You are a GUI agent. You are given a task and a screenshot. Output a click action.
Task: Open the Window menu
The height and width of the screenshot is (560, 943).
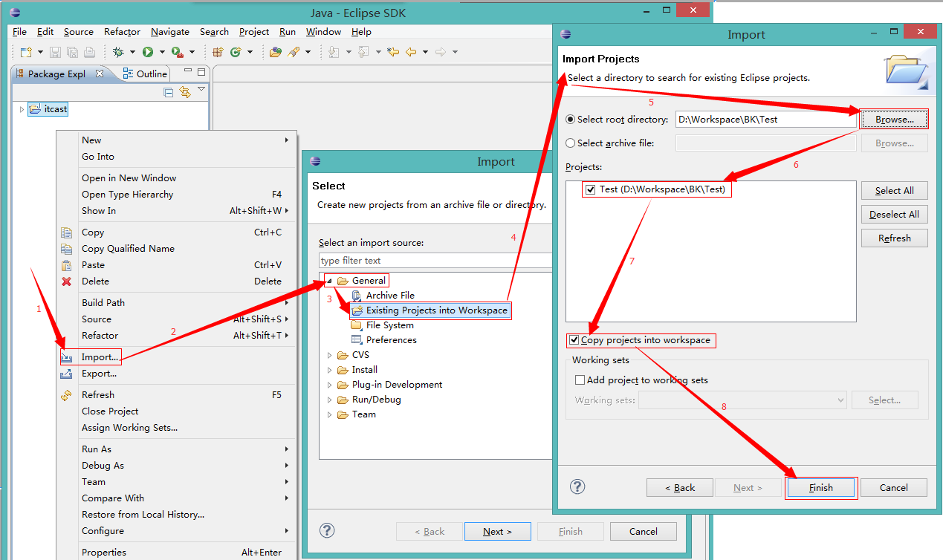[323, 32]
